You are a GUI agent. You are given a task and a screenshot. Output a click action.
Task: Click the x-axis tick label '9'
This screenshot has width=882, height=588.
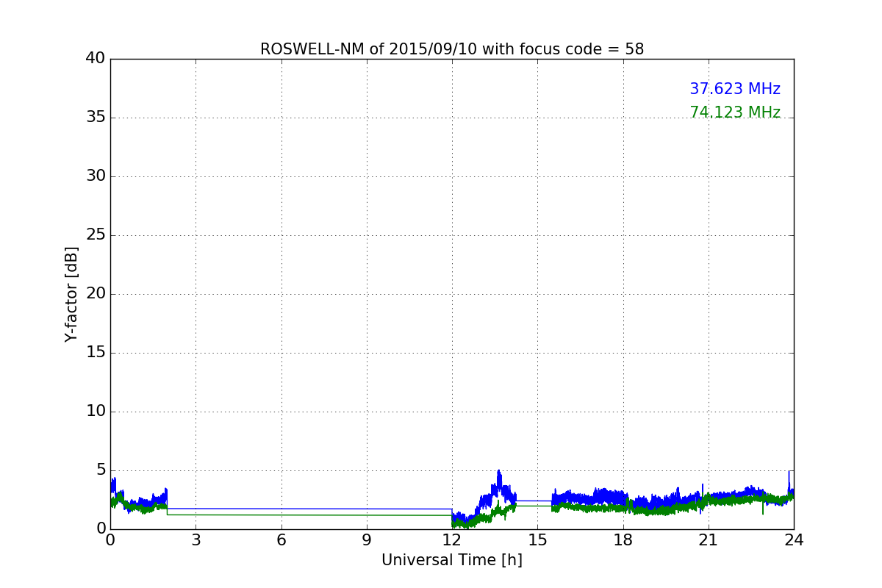point(367,540)
